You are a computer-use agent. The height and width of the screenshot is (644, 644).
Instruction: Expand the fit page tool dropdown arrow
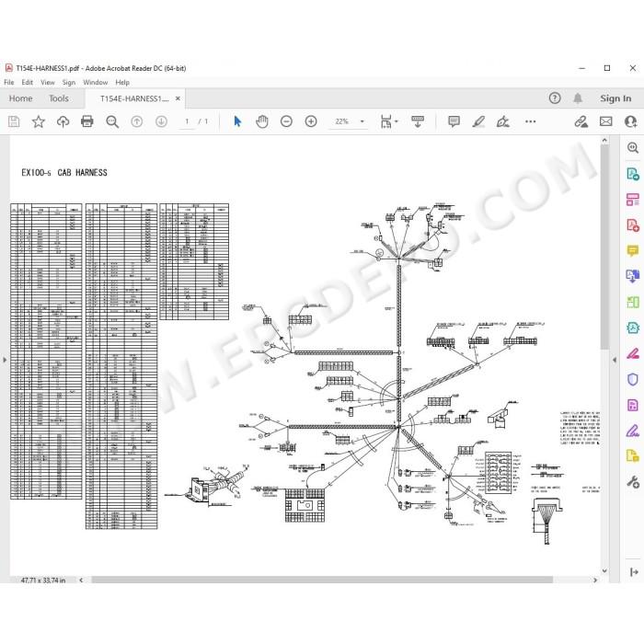pos(397,121)
